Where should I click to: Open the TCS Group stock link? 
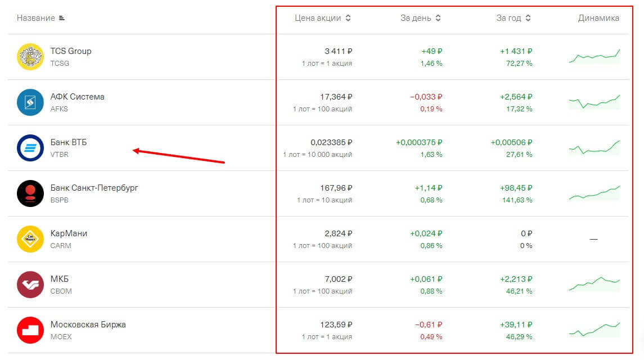[71, 51]
